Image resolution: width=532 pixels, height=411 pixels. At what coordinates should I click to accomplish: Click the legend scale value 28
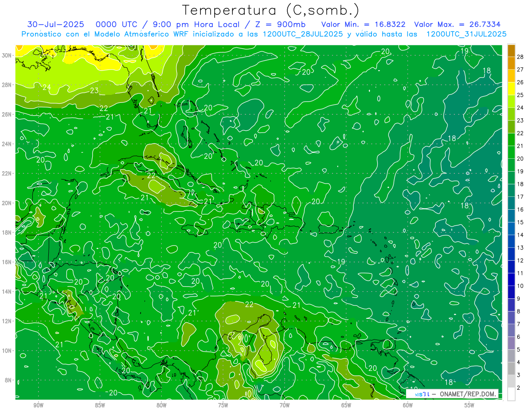[x=520, y=57]
